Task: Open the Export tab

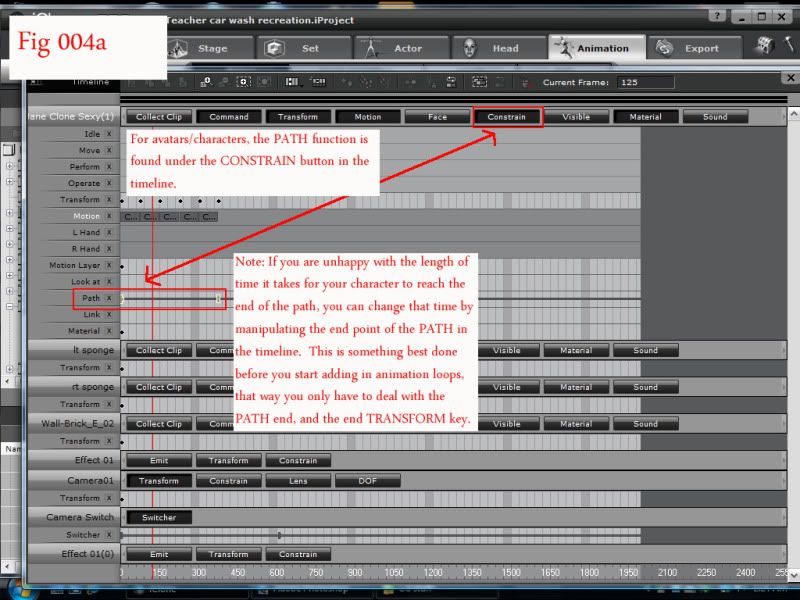Action: click(x=695, y=48)
